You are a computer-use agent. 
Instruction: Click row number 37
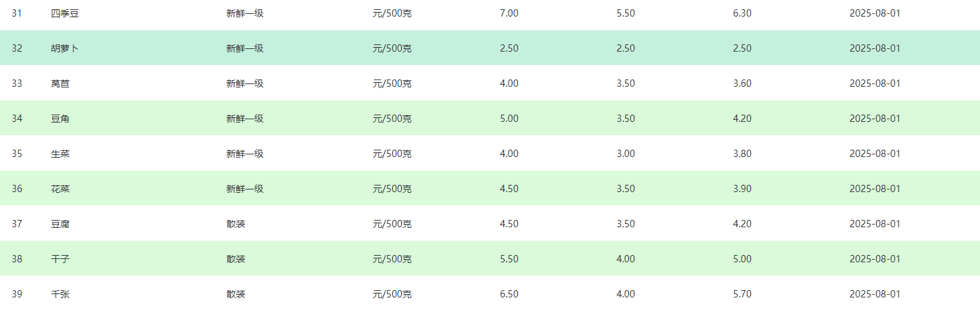[17, 224]
